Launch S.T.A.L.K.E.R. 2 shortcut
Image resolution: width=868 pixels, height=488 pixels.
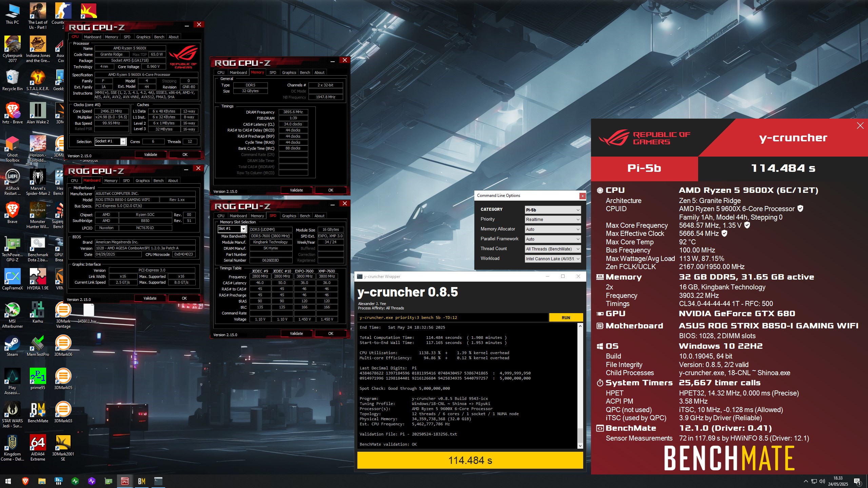38,82
